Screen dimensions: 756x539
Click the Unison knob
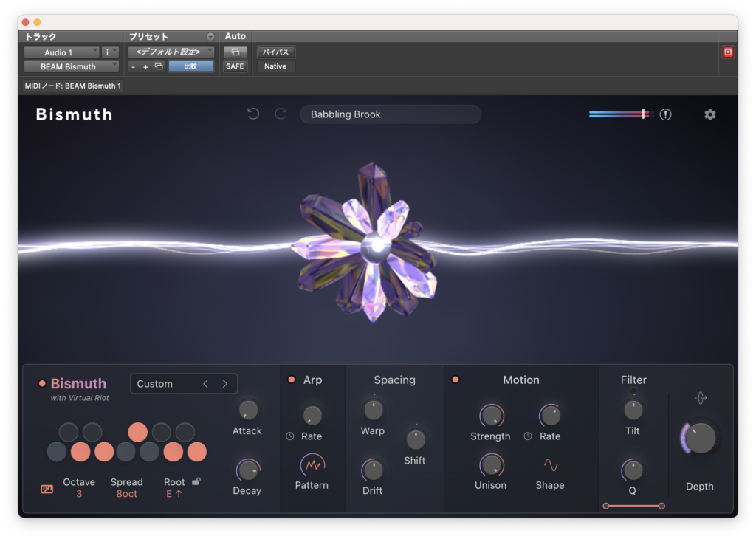[x=491, y=465]
